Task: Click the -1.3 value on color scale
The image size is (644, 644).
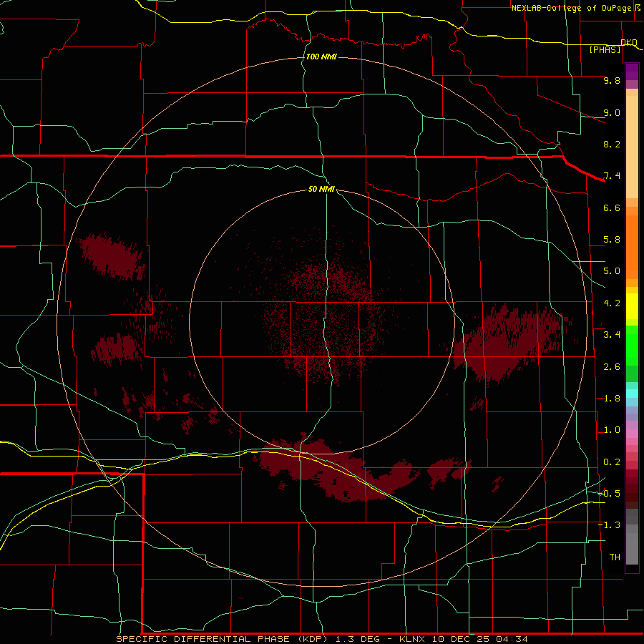Action: coord(609,525)
